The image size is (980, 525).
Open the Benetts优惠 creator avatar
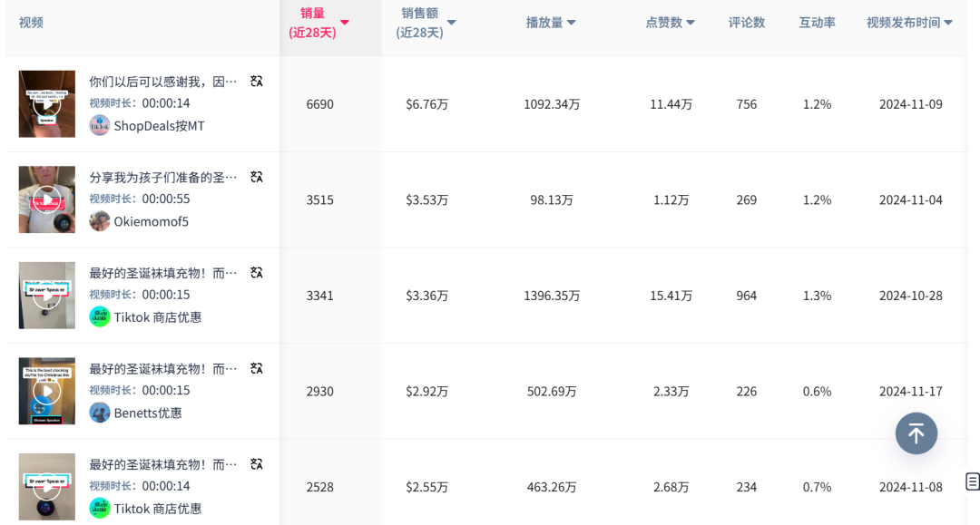(x=100, y=413)
